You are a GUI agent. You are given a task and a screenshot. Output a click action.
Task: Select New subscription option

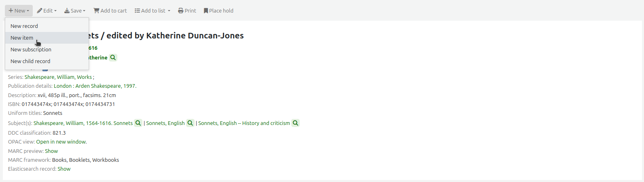[x=31, y=49]
